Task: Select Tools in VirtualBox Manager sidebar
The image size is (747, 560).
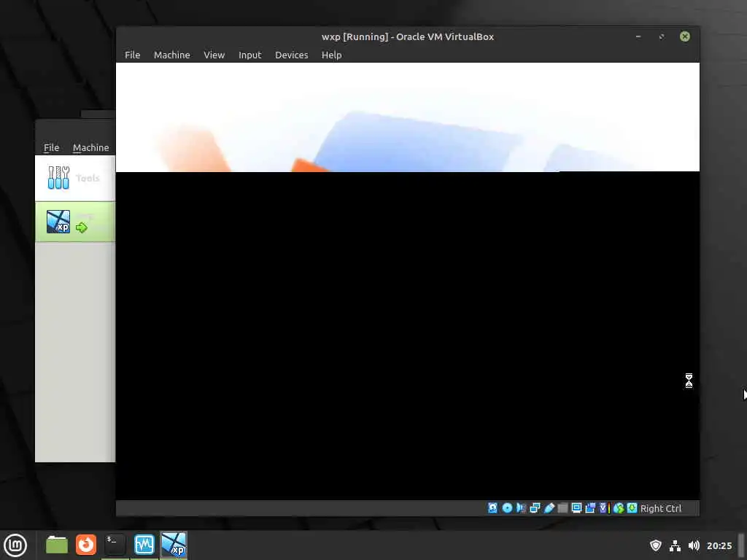Action: (x=75, y=178)
